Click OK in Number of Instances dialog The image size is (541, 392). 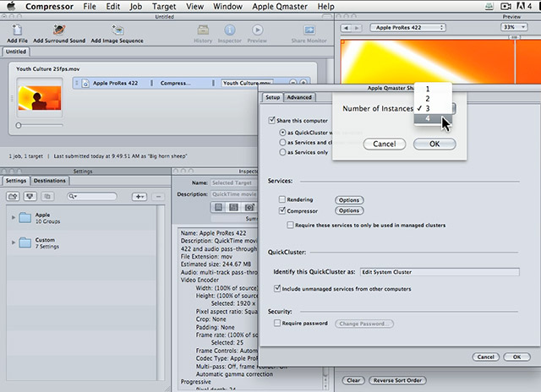[x=434, y=144]
